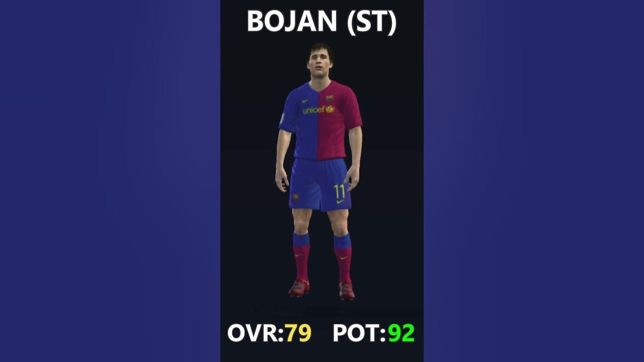Select the yellow 79 overall rating
This screenshot has height=362, width=644.
pyautogui.click(x=298, y=333)
